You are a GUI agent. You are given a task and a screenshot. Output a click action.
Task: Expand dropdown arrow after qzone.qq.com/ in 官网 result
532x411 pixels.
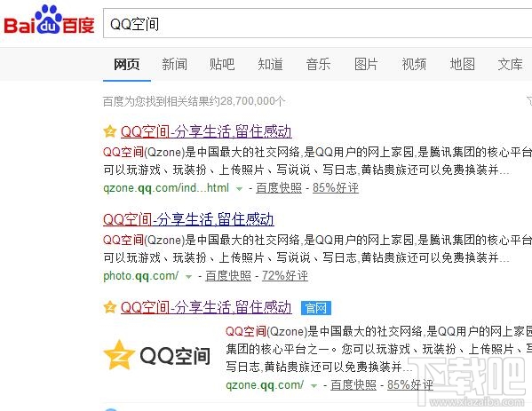(x=314, y=386)
